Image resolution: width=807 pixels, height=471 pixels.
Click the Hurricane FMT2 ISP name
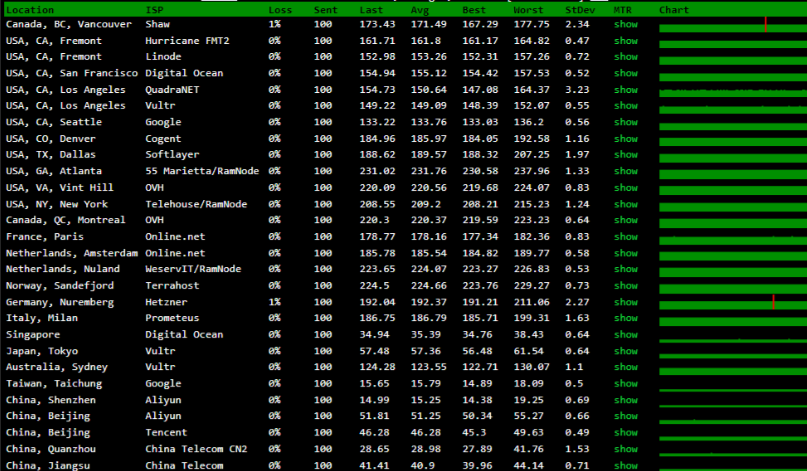pyautogui.click(x=187, y=41)
